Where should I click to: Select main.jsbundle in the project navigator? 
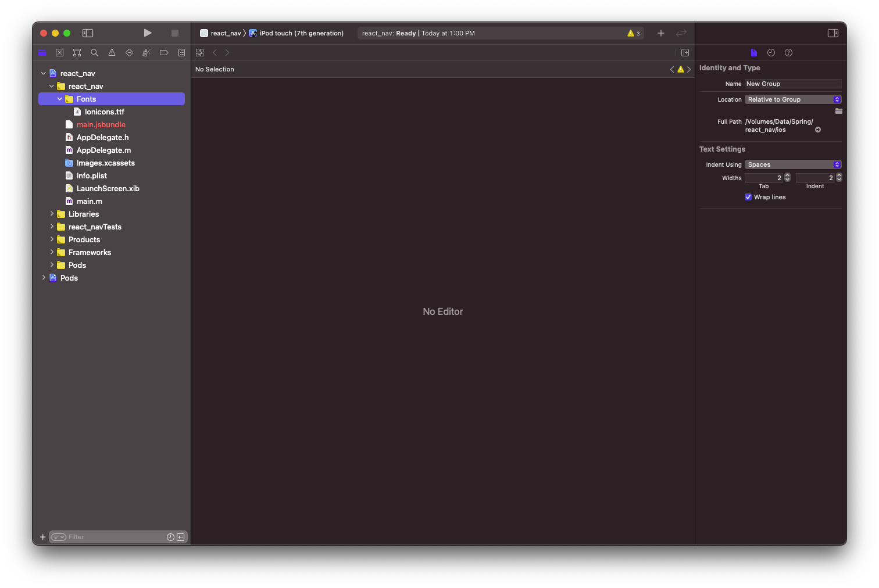point(101,124)
